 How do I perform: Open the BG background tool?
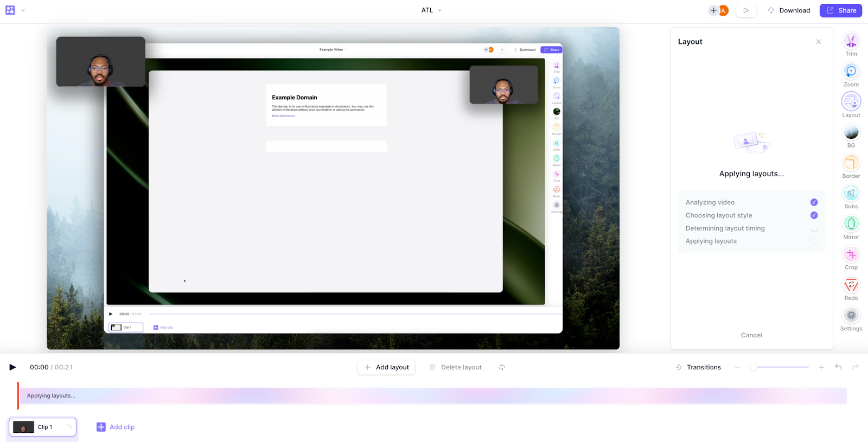(851, 136)
